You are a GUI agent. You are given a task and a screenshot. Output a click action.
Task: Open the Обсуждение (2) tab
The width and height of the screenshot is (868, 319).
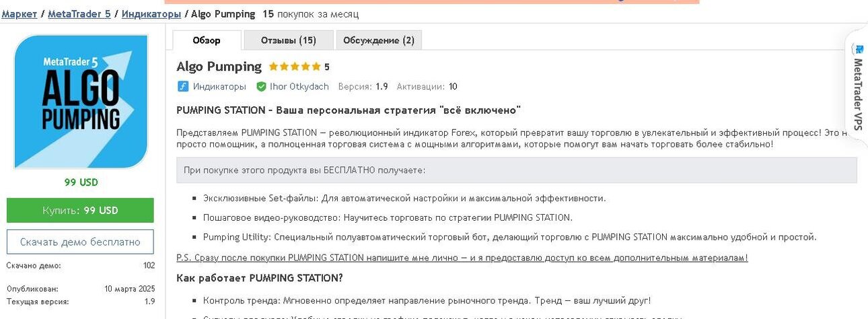coord(379,40)
